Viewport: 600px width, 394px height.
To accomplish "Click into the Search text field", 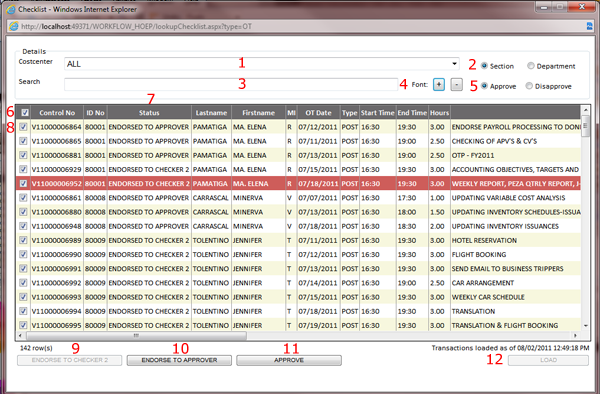I will [x=231, y=84].
